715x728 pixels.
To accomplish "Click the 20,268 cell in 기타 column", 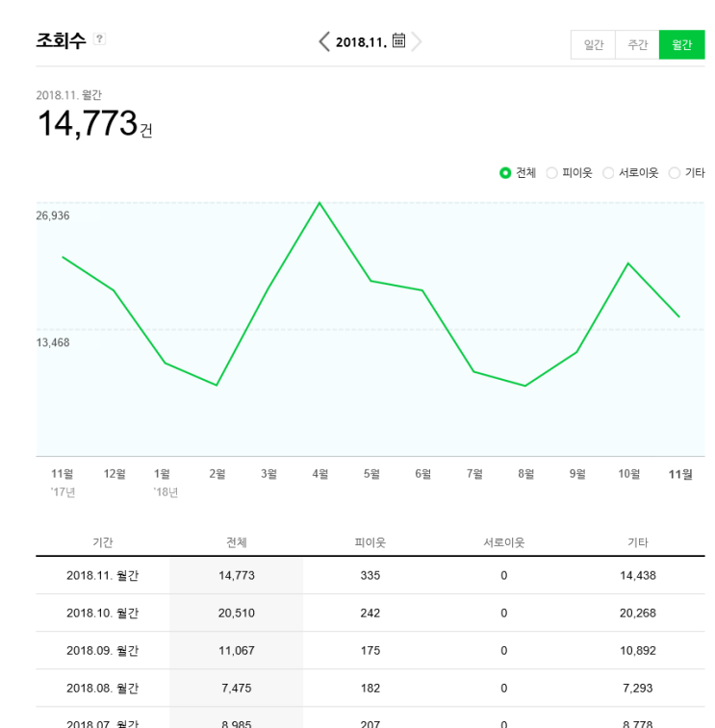I will coord(638,614).
